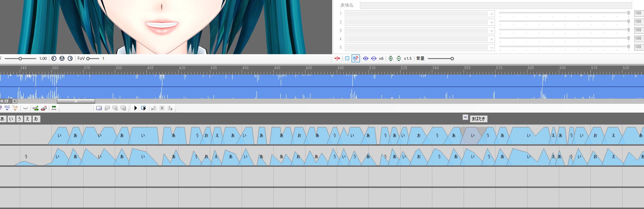
Task: Collapse the minus button beside まばたき
Action: 465,118
